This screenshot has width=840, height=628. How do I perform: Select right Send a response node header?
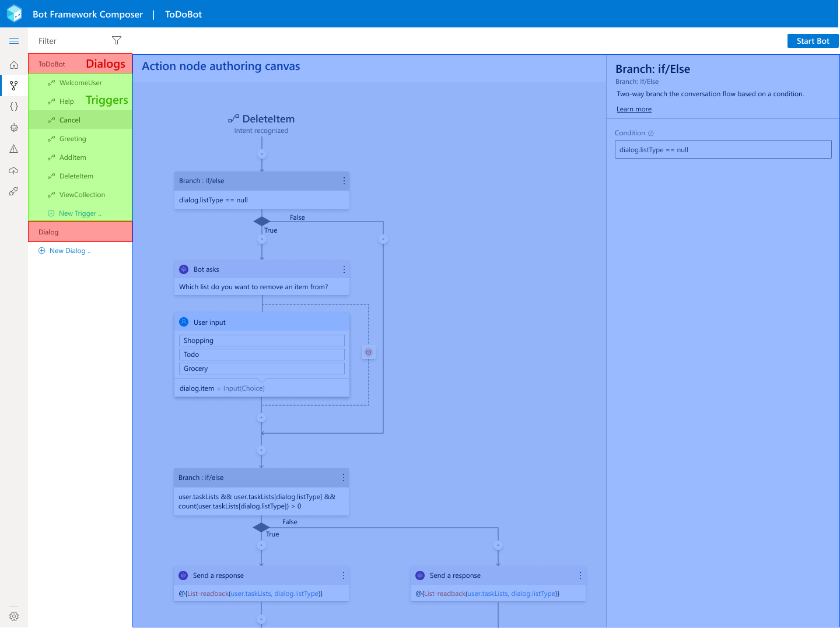click(498, 576)
